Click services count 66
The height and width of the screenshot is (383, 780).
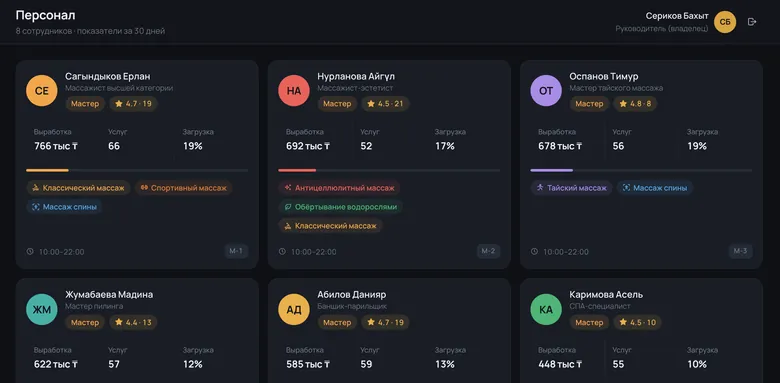coord(114,146)
